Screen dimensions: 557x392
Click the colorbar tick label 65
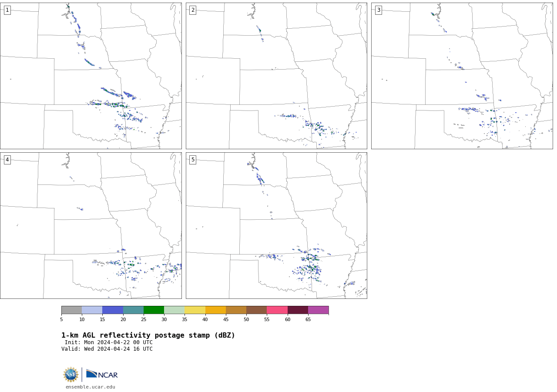[308, 320]
